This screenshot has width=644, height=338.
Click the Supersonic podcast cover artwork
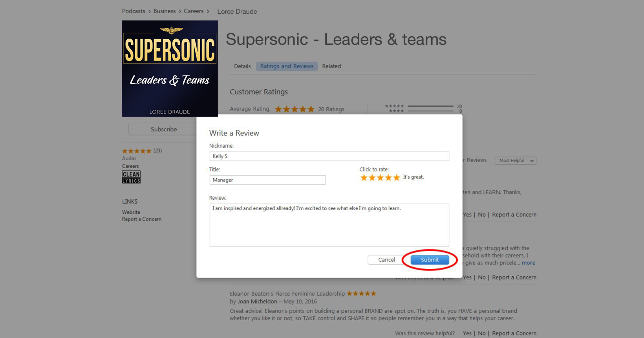coord(170,68)
